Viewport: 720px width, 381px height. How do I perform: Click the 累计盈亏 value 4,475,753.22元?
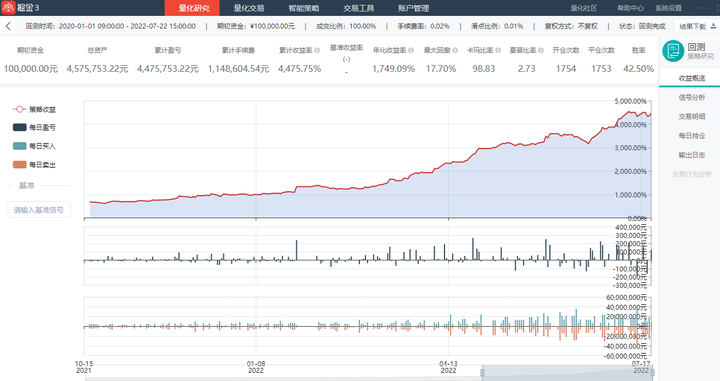168,69
